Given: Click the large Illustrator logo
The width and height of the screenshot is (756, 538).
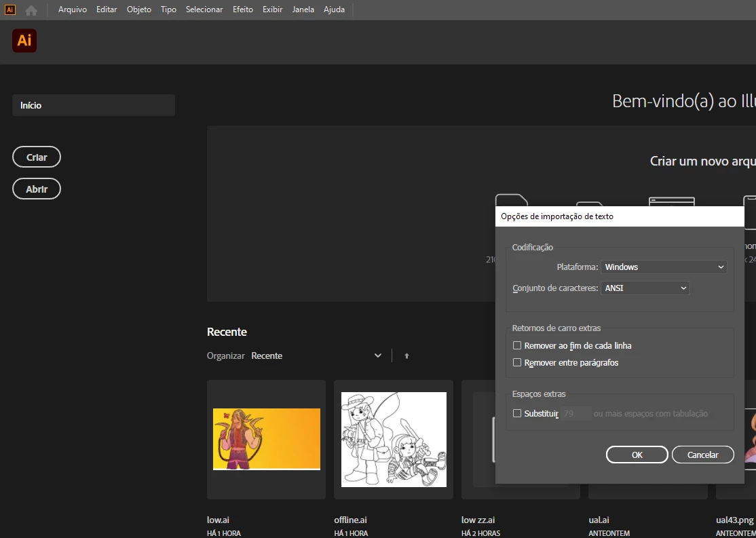Looking at the screenshot, I should coord(24,41).
